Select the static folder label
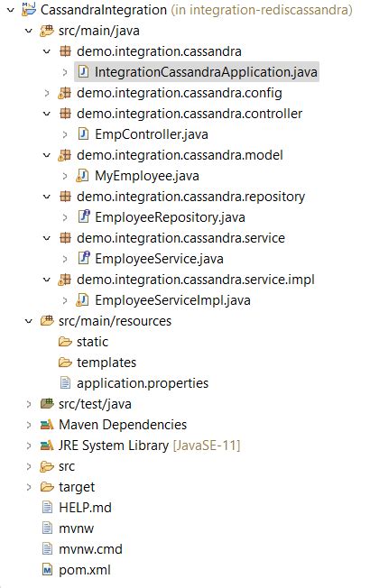 coord(92,342)
